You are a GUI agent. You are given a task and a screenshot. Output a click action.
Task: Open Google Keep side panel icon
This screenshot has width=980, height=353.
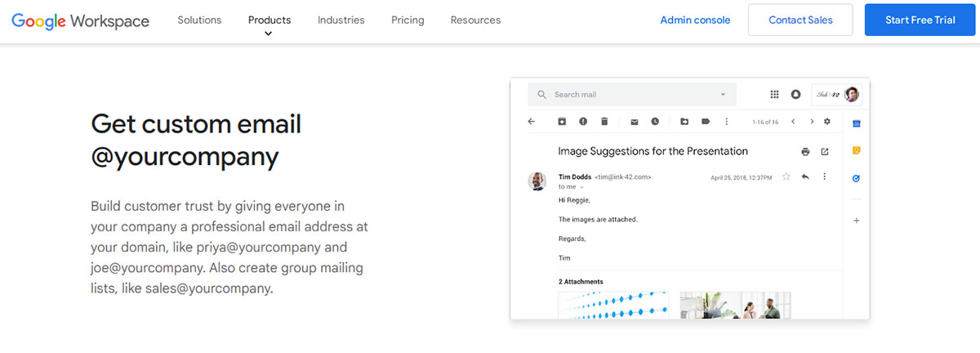click(x=857, y=150)
